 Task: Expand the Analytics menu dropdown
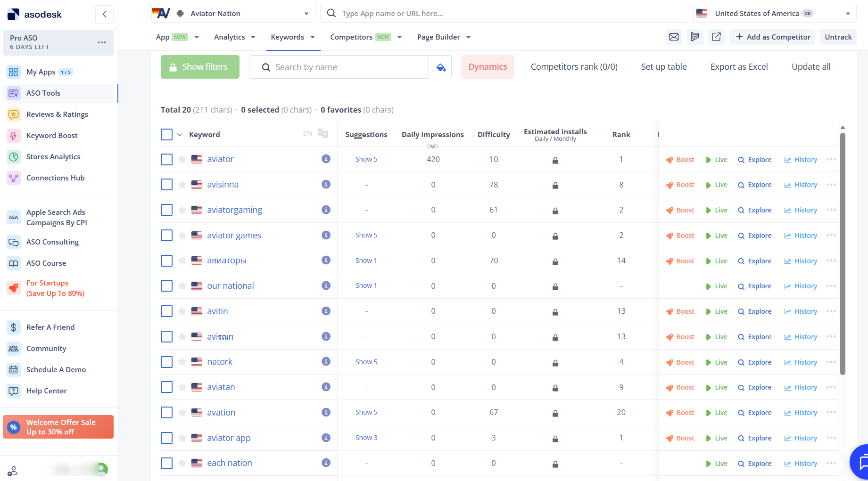[235, 37]
